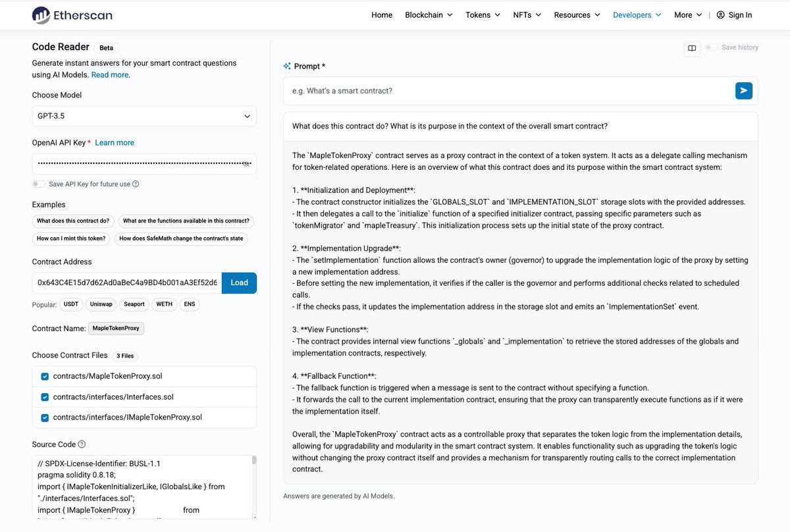Click the Etherscan logo
790x532 pixels.
point(72,14)
